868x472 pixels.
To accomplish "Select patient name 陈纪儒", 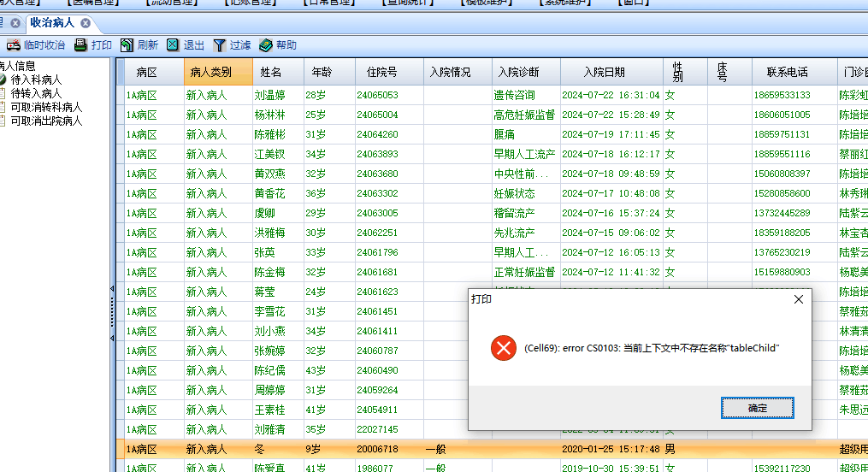I will point(269,371).
